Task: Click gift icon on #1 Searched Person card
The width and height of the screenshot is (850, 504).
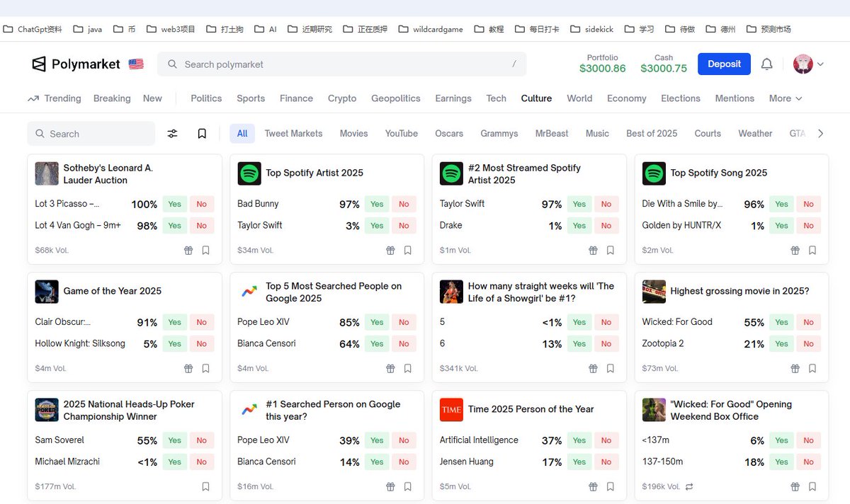Action: pos(390,487)
